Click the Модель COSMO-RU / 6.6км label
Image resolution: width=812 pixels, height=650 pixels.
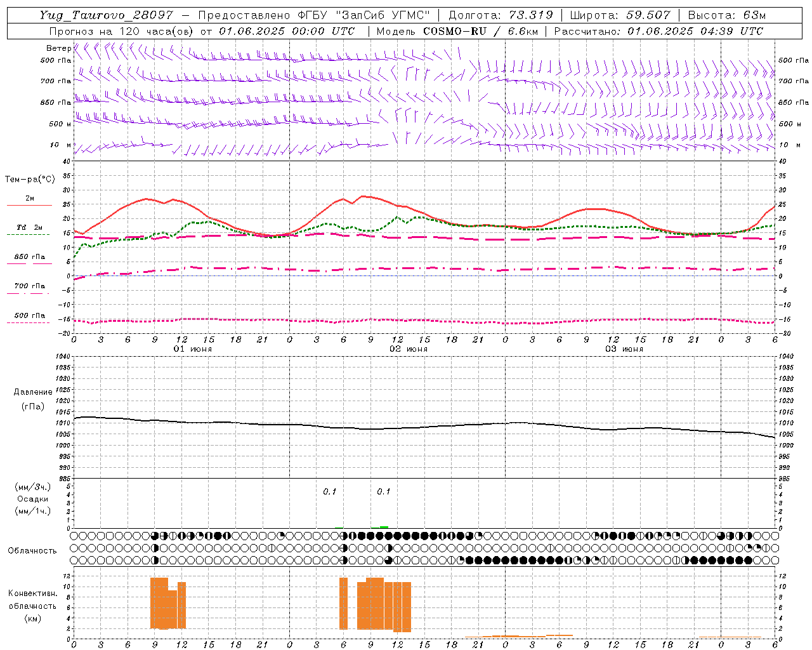(457, 31)
